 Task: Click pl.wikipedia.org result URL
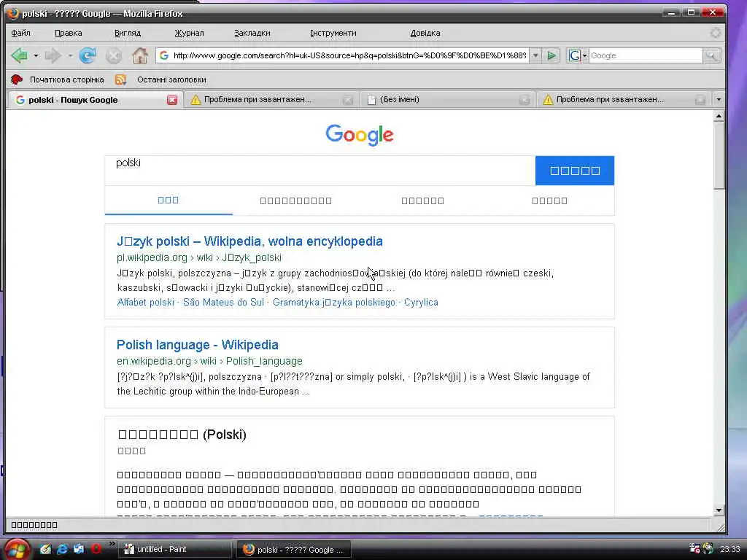(199, 257)
